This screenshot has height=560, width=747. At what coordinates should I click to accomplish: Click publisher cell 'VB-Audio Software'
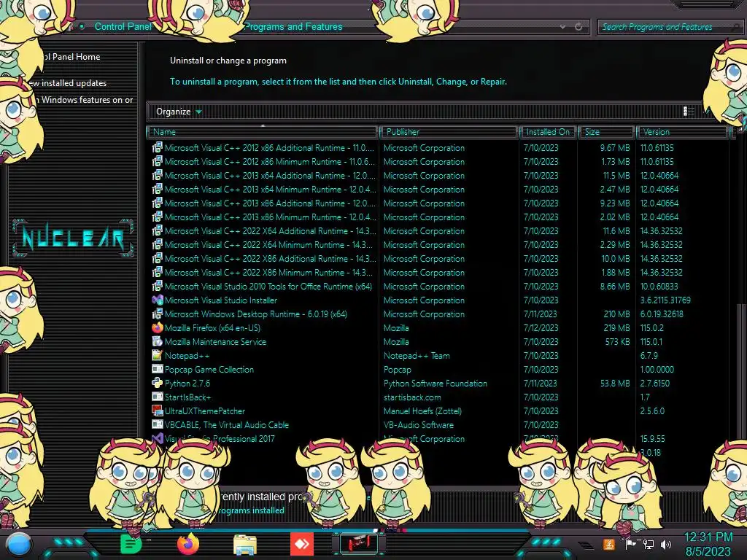pos(418,424)
